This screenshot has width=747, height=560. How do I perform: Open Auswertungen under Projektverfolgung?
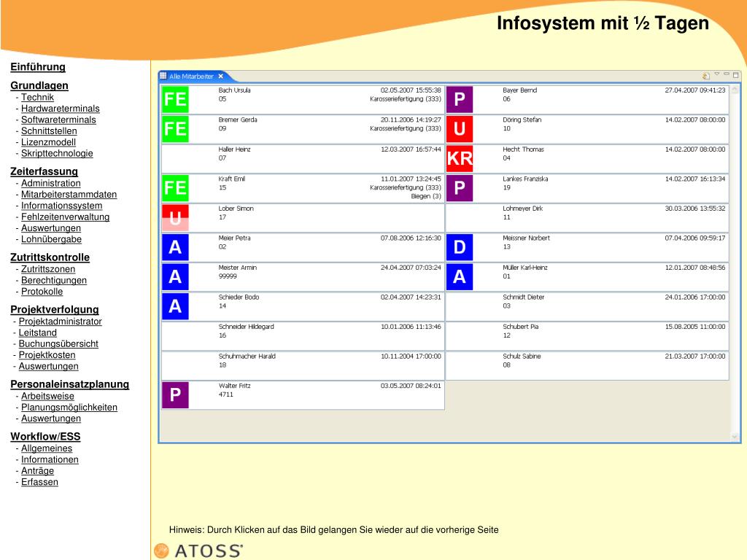pyautogui.click(x=49, y=366)
